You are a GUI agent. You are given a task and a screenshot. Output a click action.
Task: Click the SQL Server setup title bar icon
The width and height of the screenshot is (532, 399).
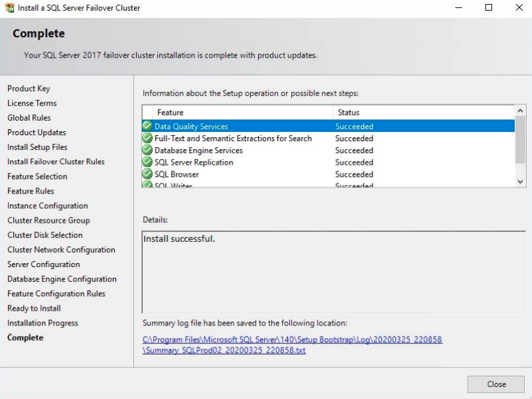coord(9,8)
